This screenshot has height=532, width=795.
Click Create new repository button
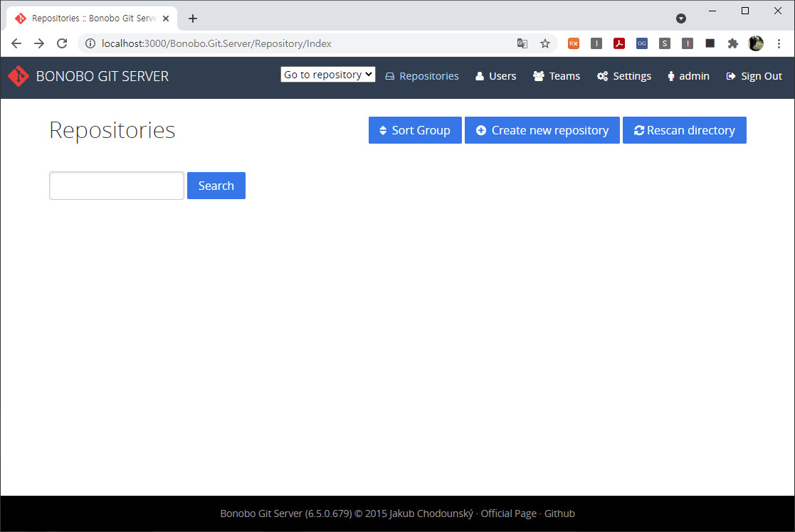point(542,130)
